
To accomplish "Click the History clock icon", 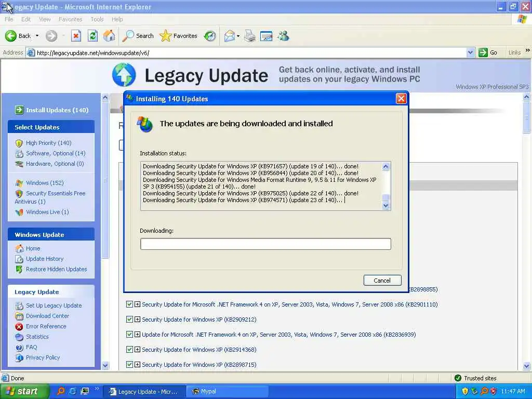I will coord(210,36).
